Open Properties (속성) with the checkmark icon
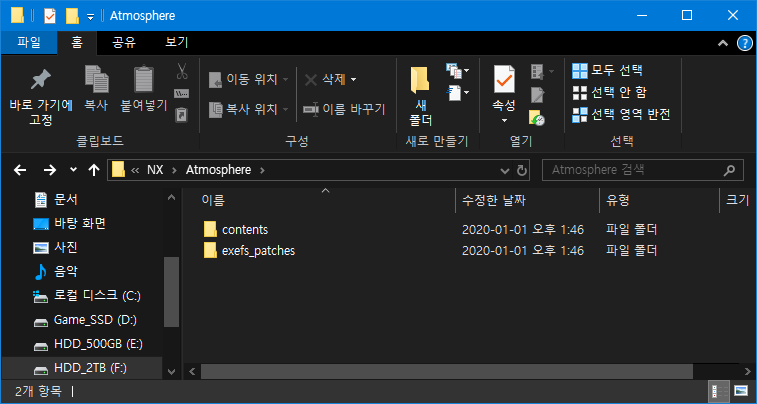 tap(504, 79)
